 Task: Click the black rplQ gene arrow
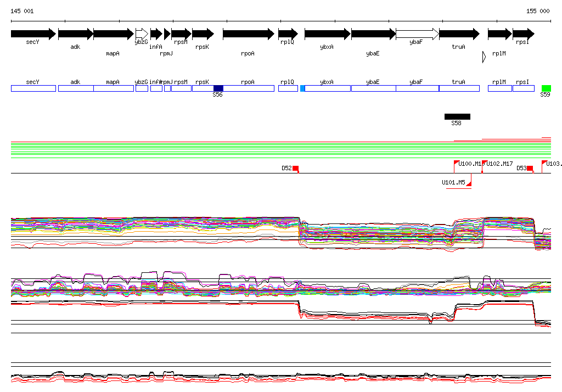pos(288,34)
